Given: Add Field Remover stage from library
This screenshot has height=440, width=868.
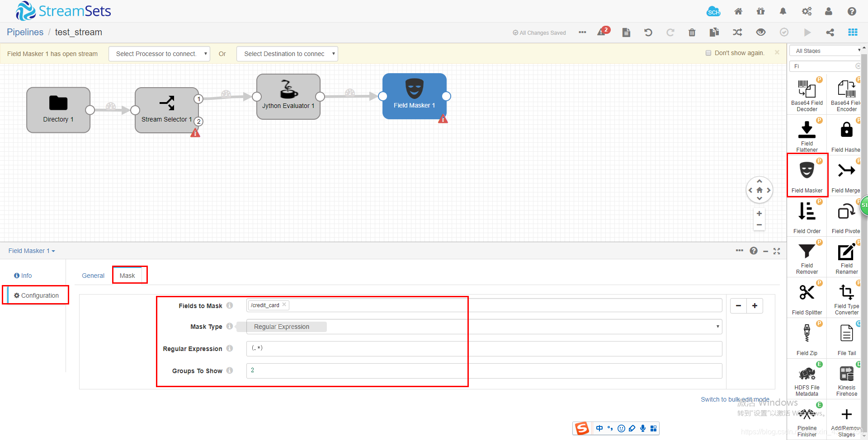Looking at the screenshot, I should point(807,257).
